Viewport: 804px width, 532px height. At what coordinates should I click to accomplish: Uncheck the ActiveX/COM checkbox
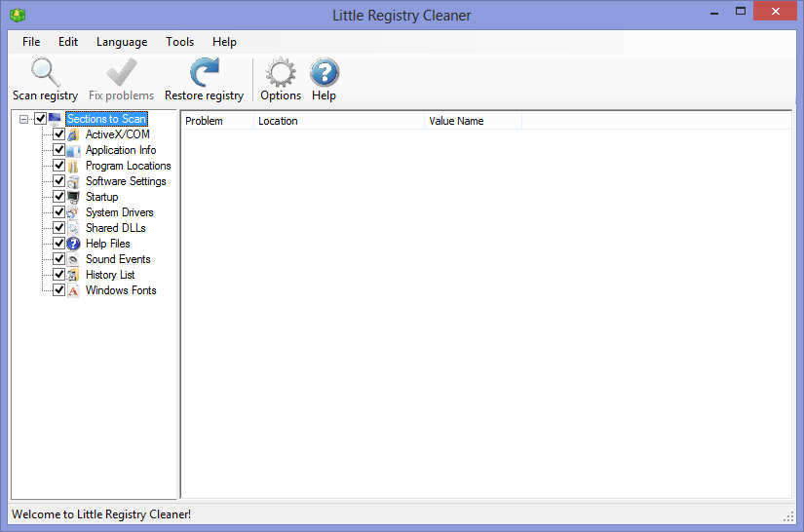coord(59,134)
